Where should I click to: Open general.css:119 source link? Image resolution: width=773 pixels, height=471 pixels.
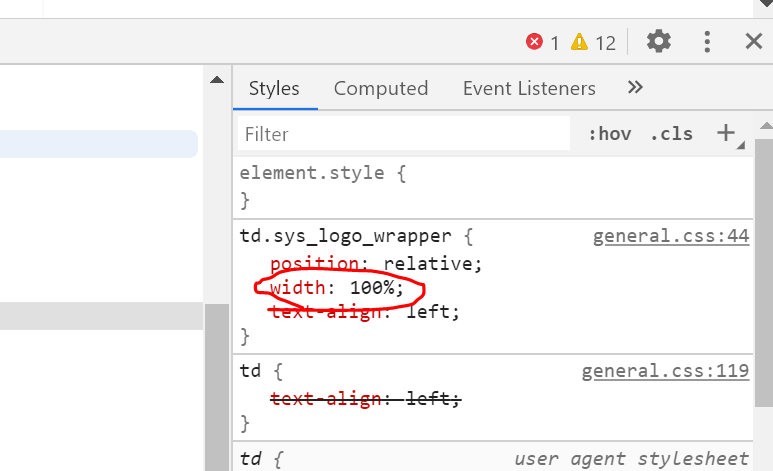(665, 372)
